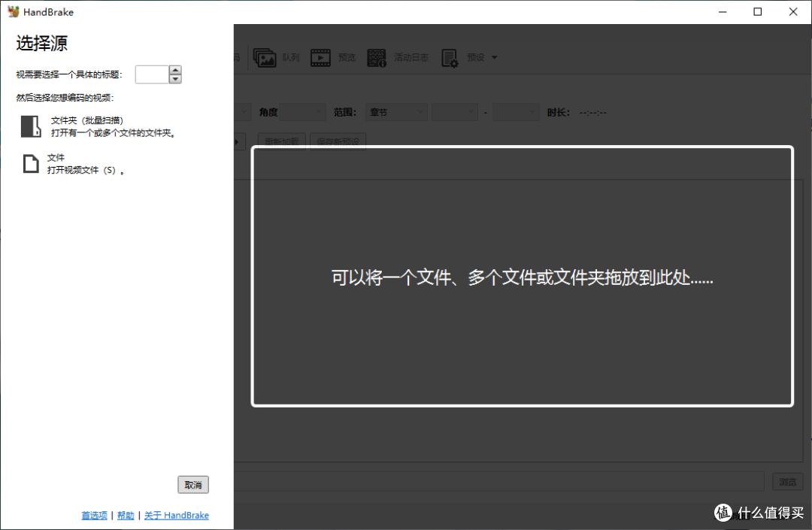Click the drag-and-drop files area
This screenshot has height=530, width=812.
[x=522, y=277]
